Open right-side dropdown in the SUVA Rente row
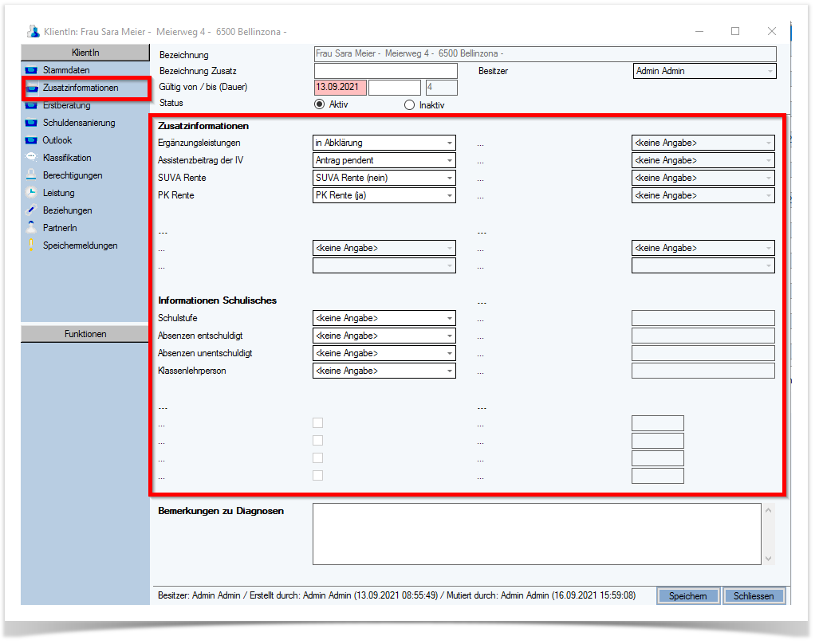Image resolution: width=819 pixels, height=644 pixels. tap(703, 178)
